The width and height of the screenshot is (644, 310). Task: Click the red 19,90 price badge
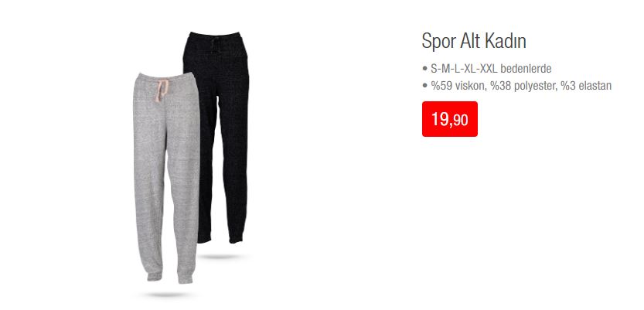pyautogui.click(x=450, y=119)
